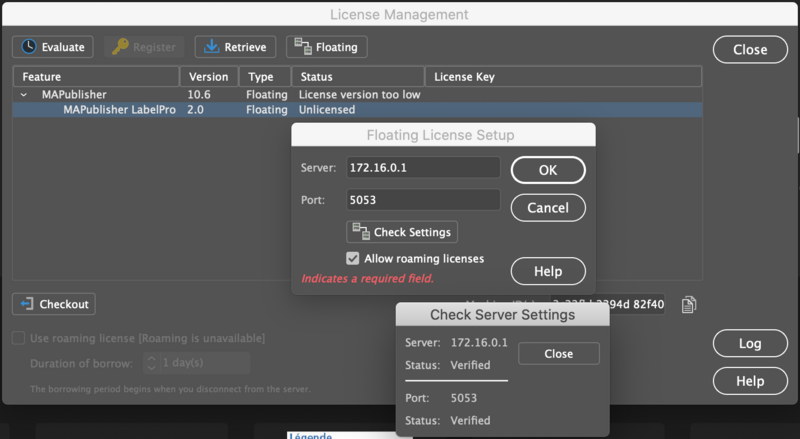Viewport: 800px width, 439px height.
Task: Click the Duration of borrow stepper
Action: pyautogui.click(x=152, y=363)
